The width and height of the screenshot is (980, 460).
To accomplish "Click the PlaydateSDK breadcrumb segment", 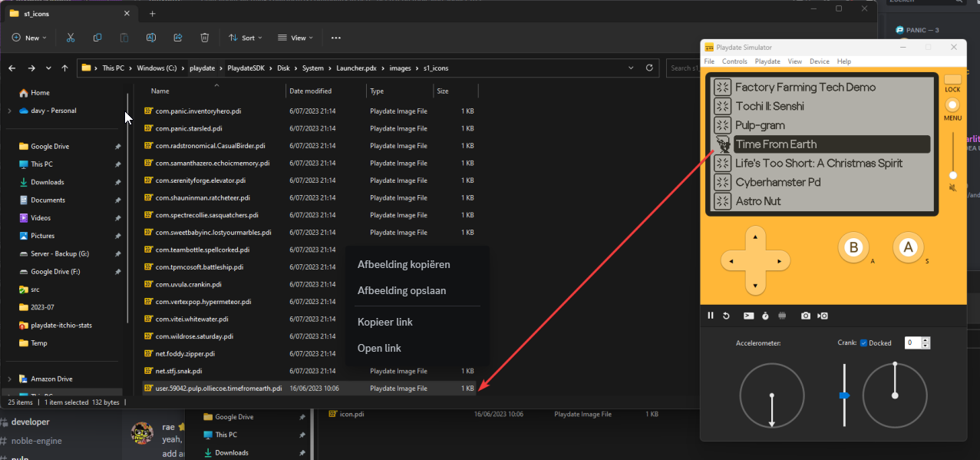I will 247,68.
